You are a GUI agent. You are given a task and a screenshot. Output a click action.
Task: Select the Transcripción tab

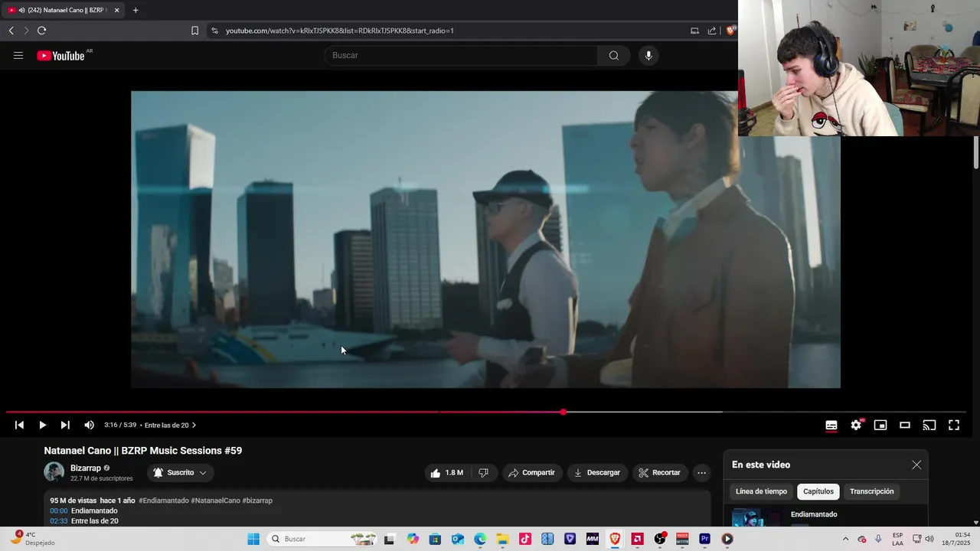871,491
